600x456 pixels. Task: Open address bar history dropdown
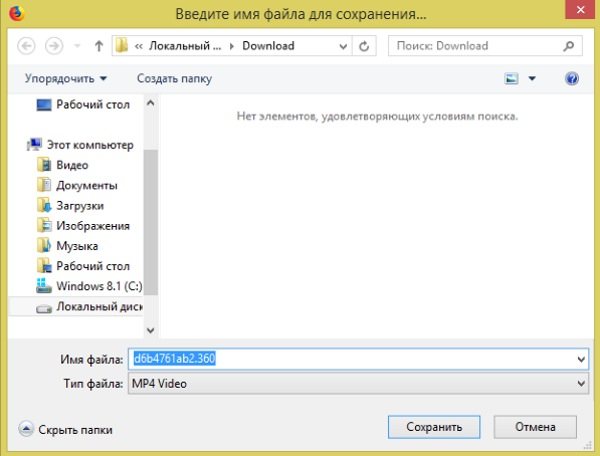[x=343, y=46]
